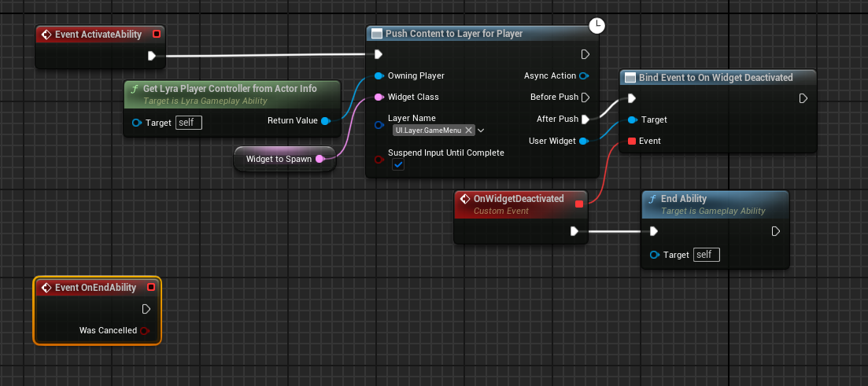Click Return Value pin on Get Lyra Player Controller
Screen dimensions: 868x386
325,121
